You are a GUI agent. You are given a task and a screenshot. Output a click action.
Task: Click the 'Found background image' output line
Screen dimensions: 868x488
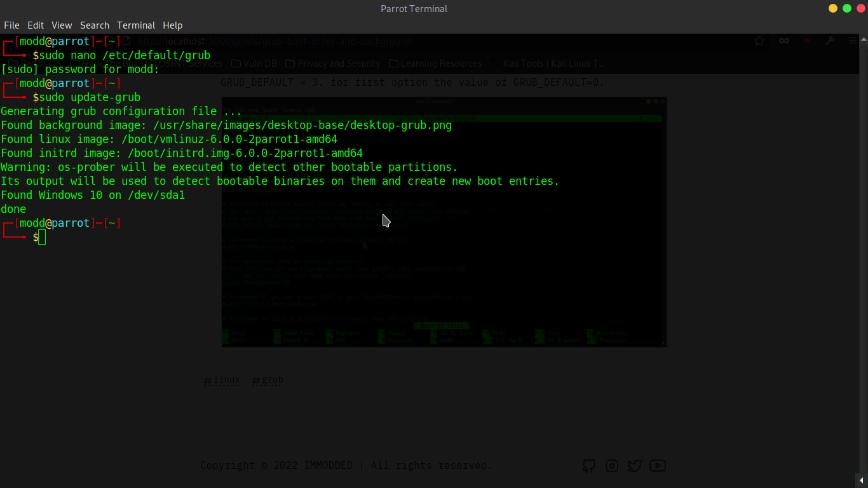(x=226, y=125)
